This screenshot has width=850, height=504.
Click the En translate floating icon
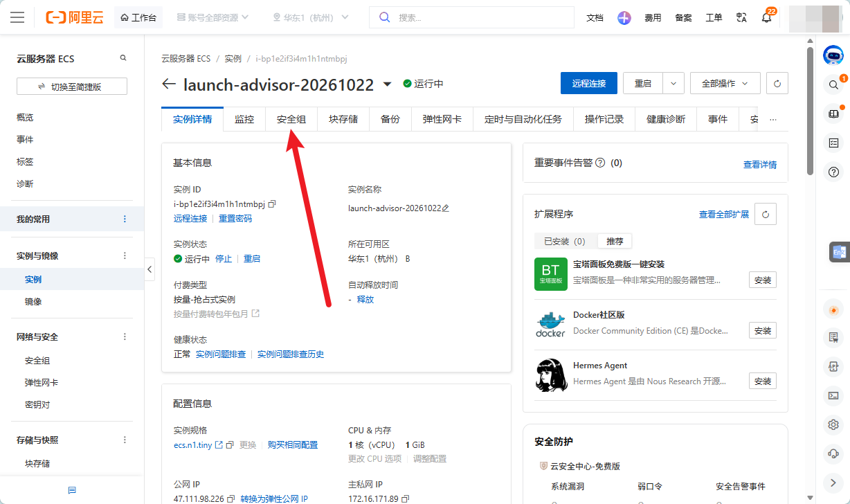840,253
